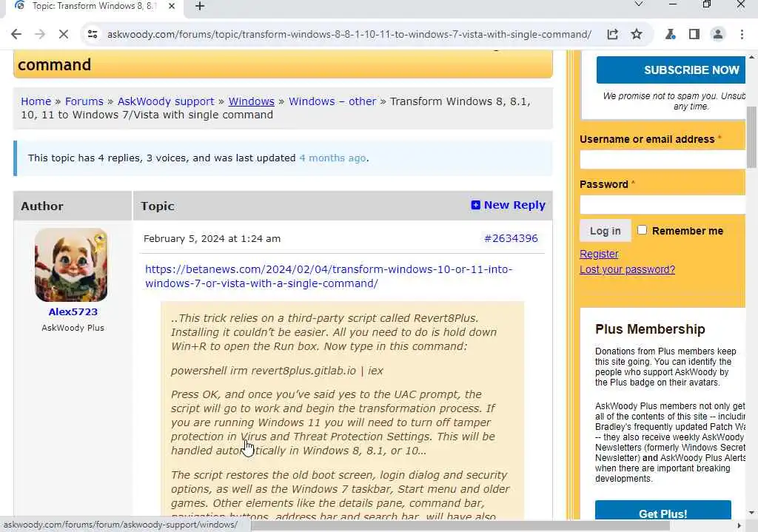Viewport: 758px width, 532px height.
Task: Click vertical scrollbar down arrow
Action: point(752,513)
